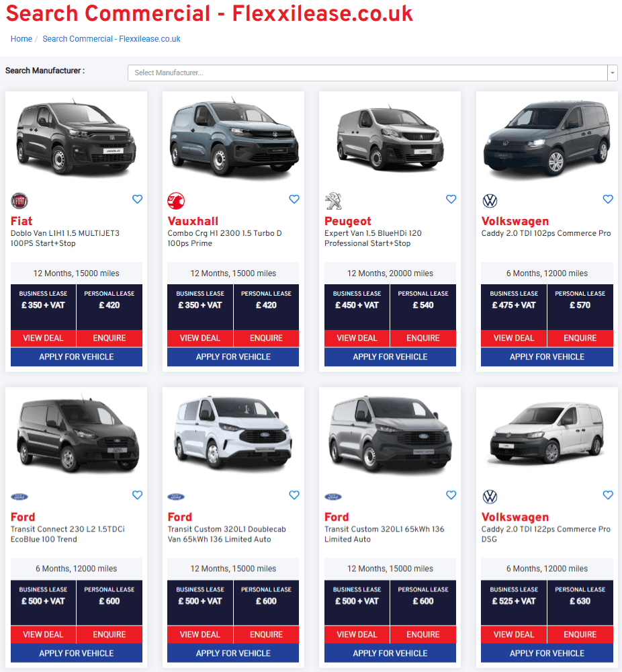
Task: Heart the Volkswagen Caddy 102ps Commerce Pro
Action: (x=607, y=199)
